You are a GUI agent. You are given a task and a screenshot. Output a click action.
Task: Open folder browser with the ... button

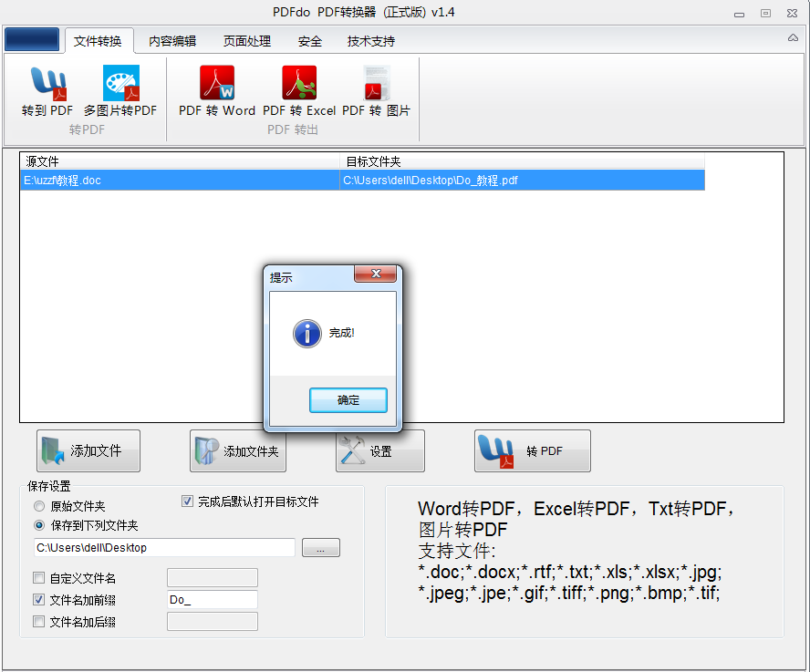(x=322, y=547)
